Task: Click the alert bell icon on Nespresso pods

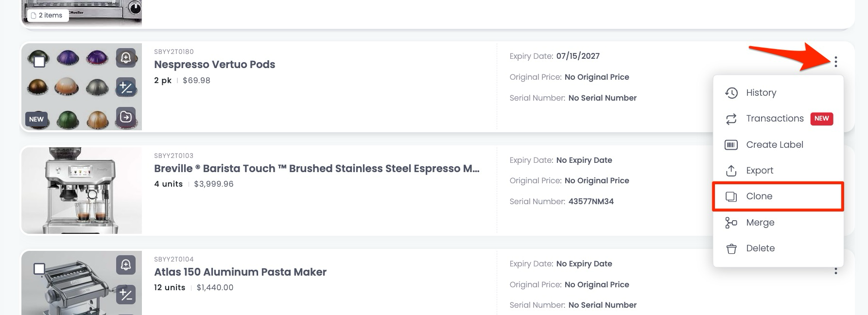Action: click(x=126, y=58)
